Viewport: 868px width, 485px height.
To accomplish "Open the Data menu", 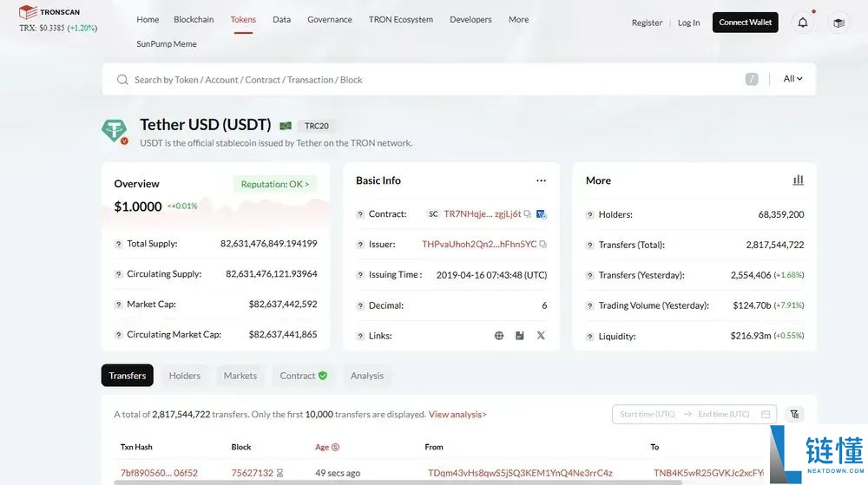I will pyautogui.click(x=282, y=19).
